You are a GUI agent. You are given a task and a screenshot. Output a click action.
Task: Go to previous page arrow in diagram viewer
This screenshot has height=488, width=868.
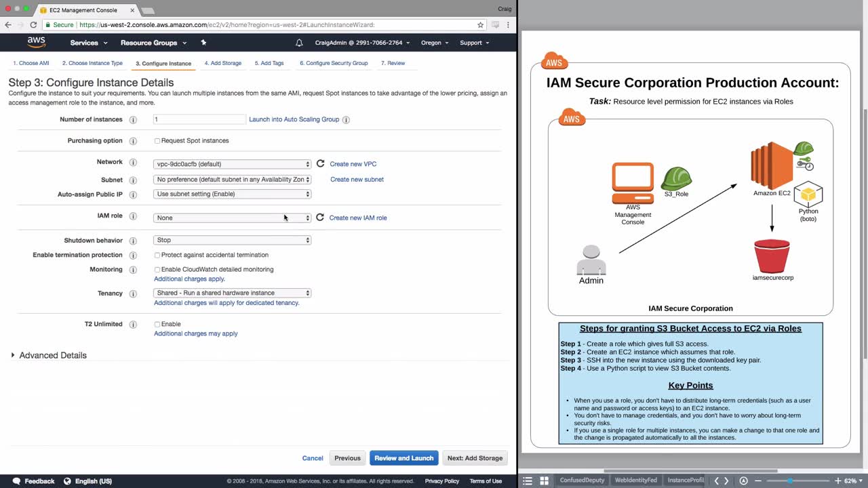coord(716,481)
